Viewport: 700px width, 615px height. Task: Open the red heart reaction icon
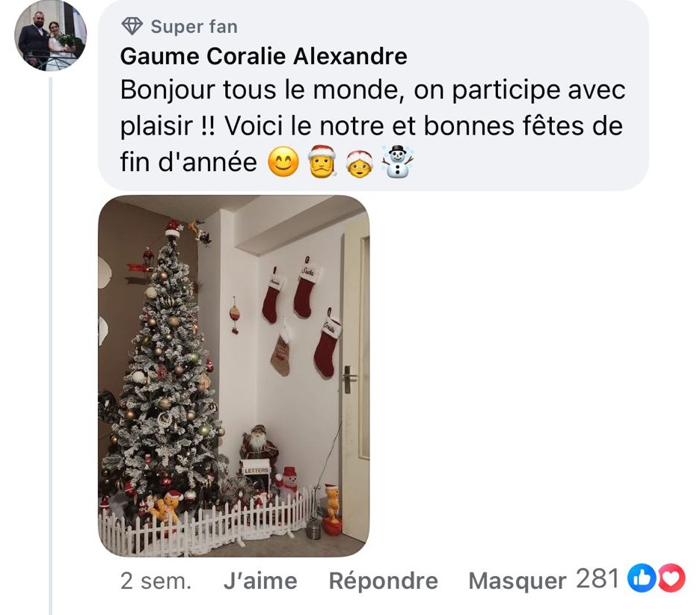coord(671,578)
